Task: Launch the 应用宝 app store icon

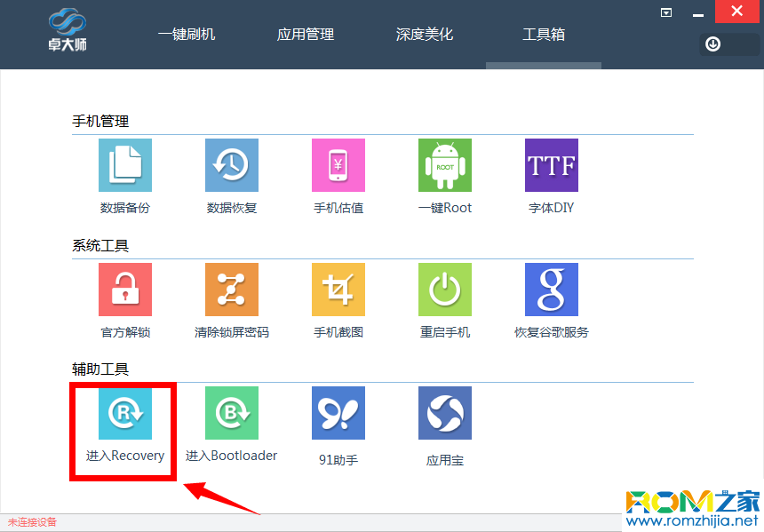Action: [x=445, y=413]
